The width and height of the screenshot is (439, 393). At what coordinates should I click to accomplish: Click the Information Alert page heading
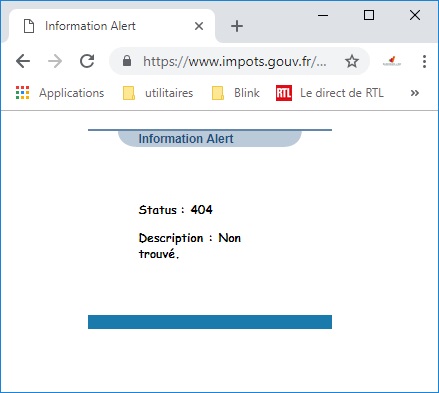[186, 139]
